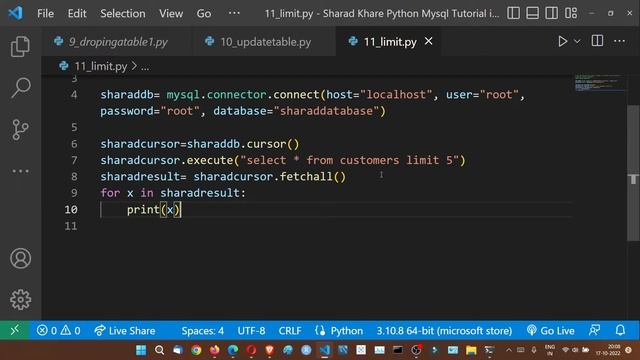Show hidden system tray icons chevron
This screenshot has width=640, height=360.
pos(509,350)
